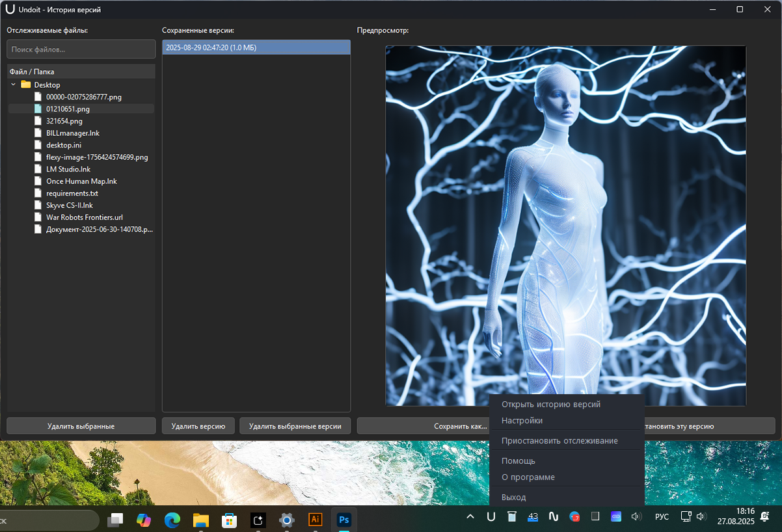Click the 'Файл / Папка' column header
The height and width of the screenshot is (532, 782).
pos(81,72)
